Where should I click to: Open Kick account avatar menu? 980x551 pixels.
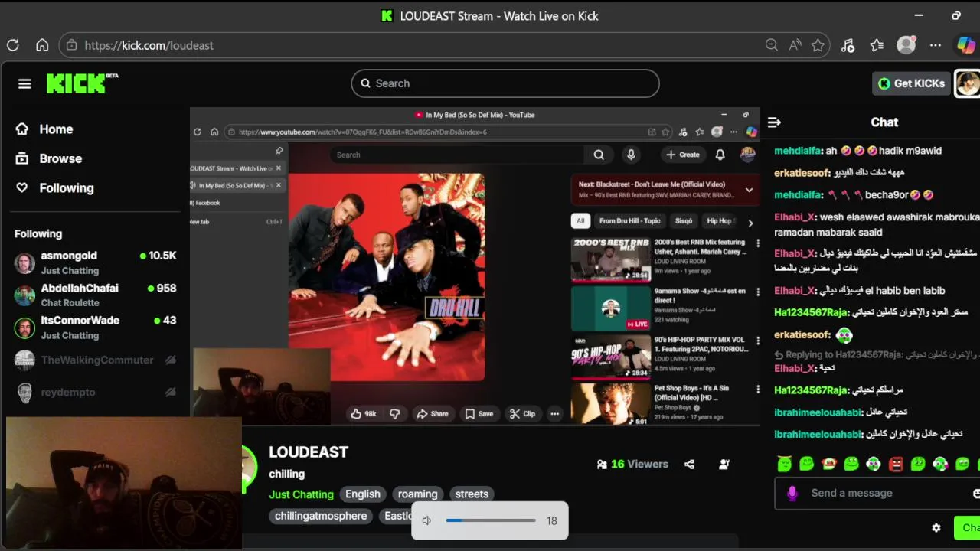click(x=968, y=83)
